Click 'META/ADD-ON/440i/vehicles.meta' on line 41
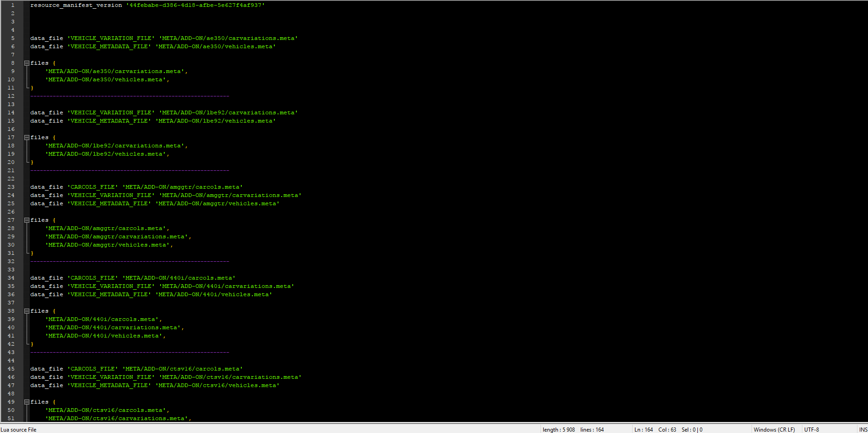This screenshot has width=868, height=433. (x=104, y=336)
